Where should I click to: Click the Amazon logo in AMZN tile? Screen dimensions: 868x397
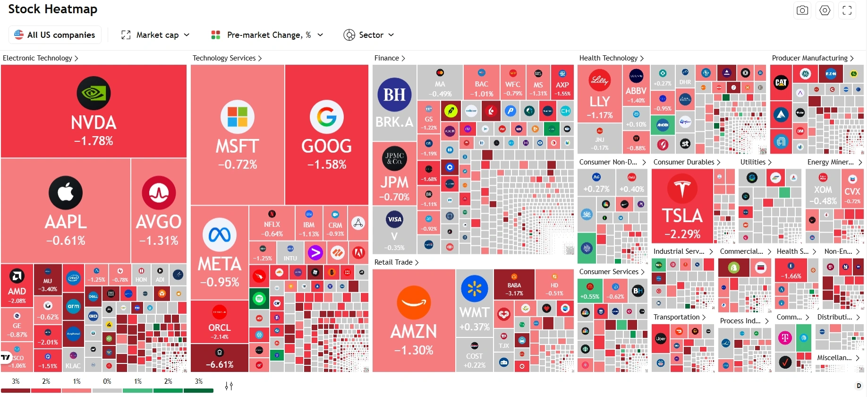[414, 302]
